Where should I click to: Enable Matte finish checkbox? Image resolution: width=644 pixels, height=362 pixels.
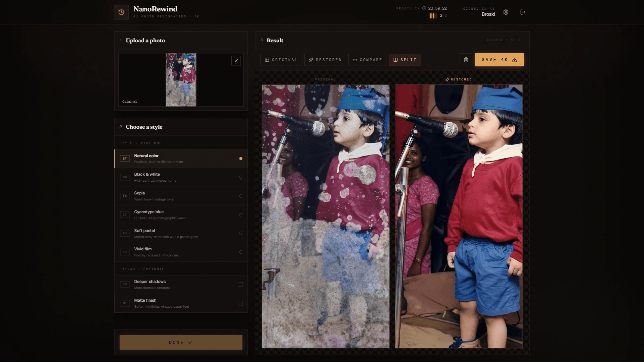(240, 303)
